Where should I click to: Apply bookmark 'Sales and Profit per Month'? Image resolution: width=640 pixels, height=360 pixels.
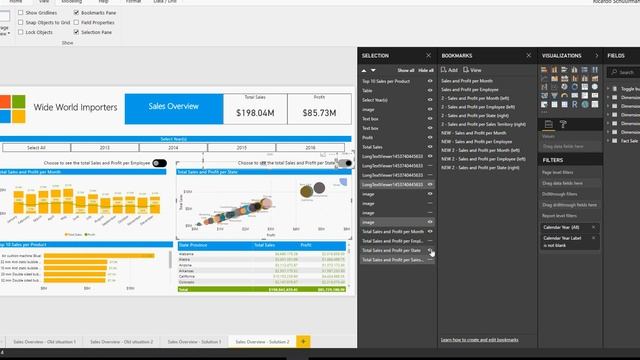point(467,81)
